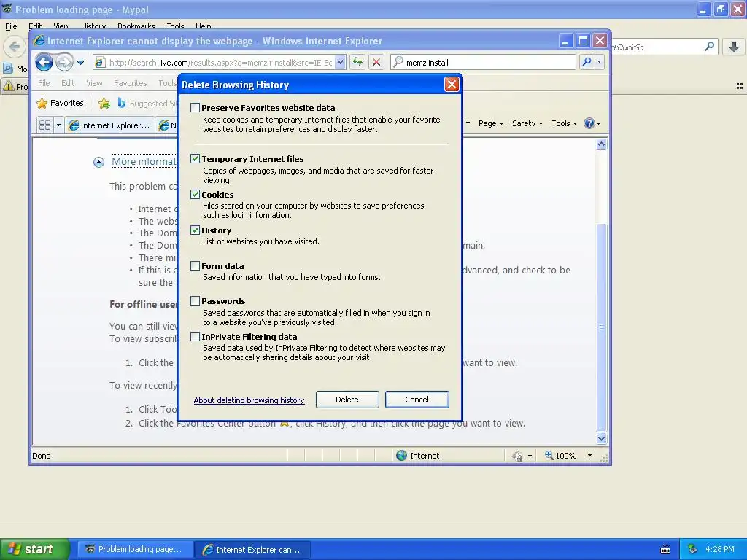This screenshot has height=560, width=747.
Task: Click the Windows start button
Action: click(x=35, y=549)
